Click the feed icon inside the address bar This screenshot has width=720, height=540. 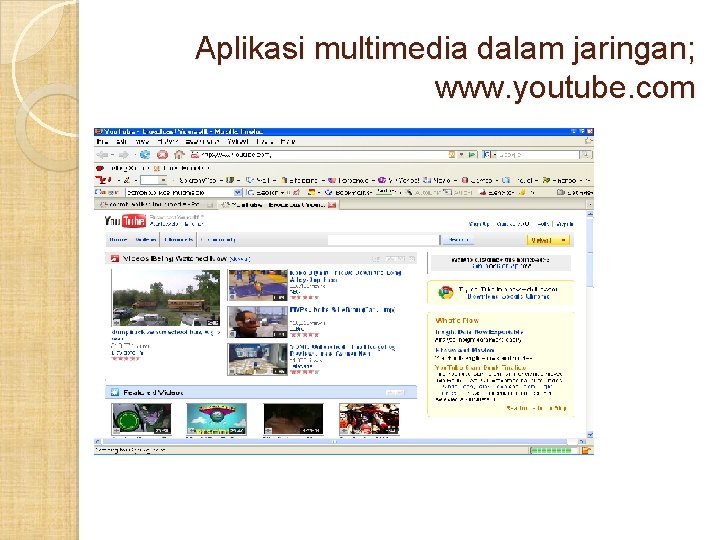tap(452, 155)
